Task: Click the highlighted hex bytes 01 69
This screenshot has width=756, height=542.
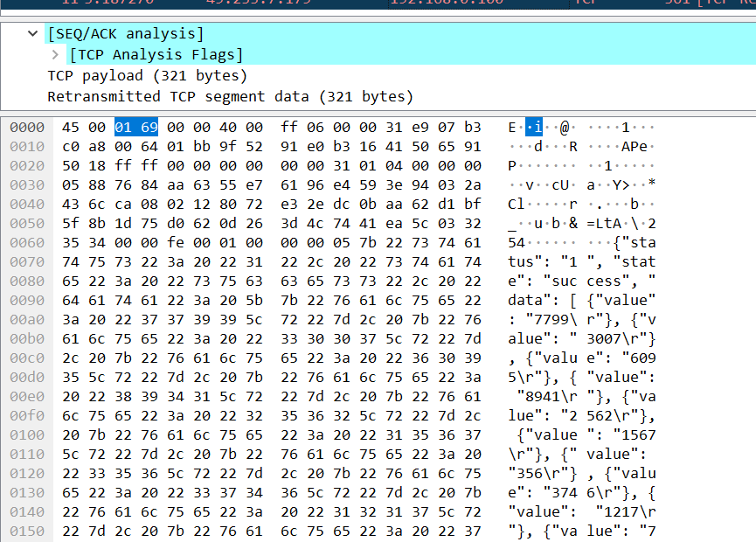Action: [x=135, y=128]
